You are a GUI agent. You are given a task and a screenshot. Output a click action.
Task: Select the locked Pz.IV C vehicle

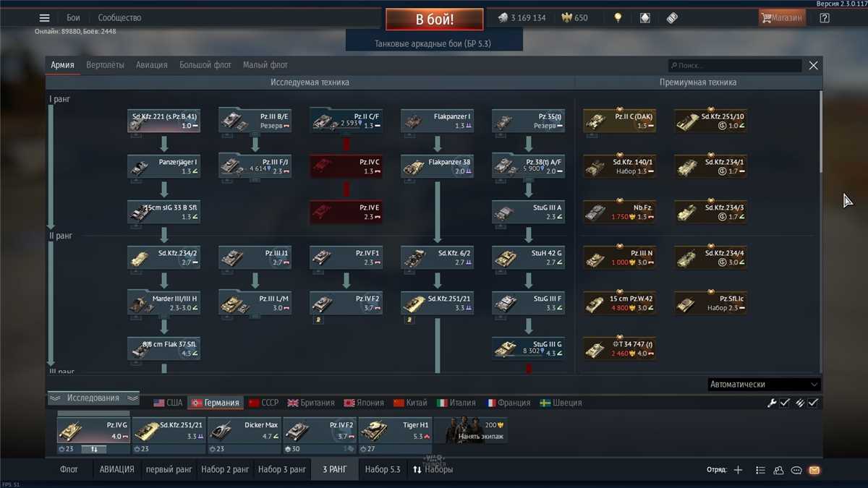point(346,166)
